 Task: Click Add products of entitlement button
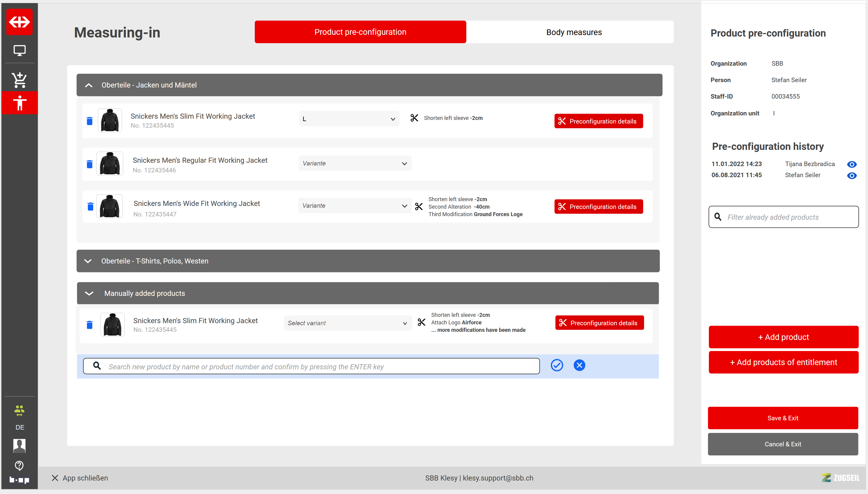783,362
